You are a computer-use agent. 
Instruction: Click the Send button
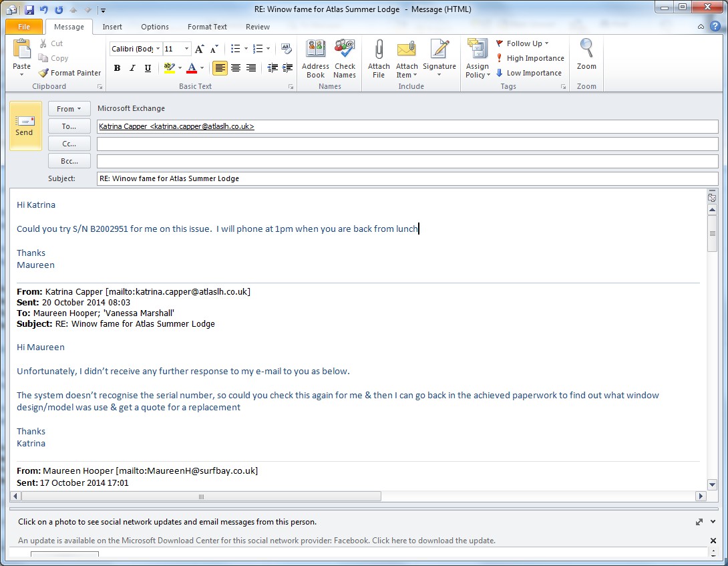tap(25, 126)
